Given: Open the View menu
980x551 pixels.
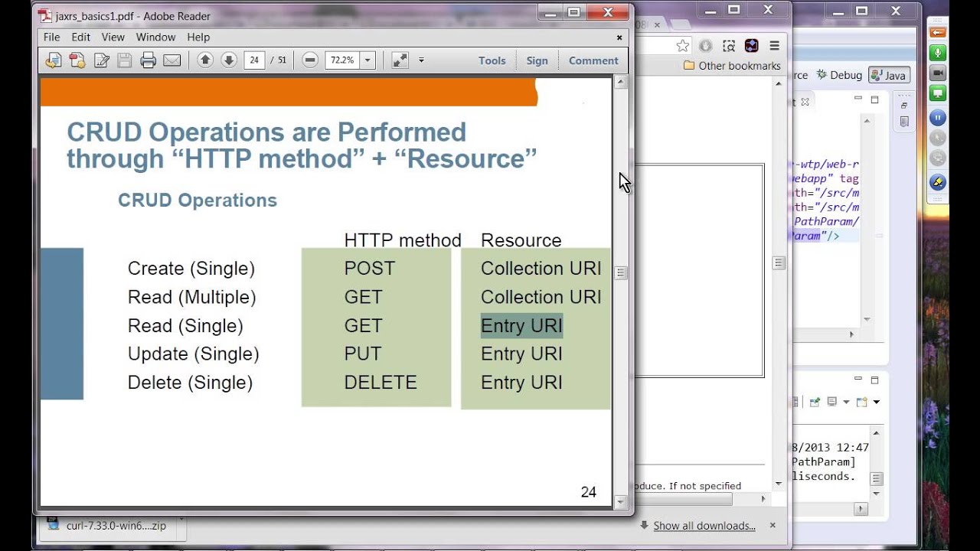Looking at the screenshot, I should click(113, 37).
